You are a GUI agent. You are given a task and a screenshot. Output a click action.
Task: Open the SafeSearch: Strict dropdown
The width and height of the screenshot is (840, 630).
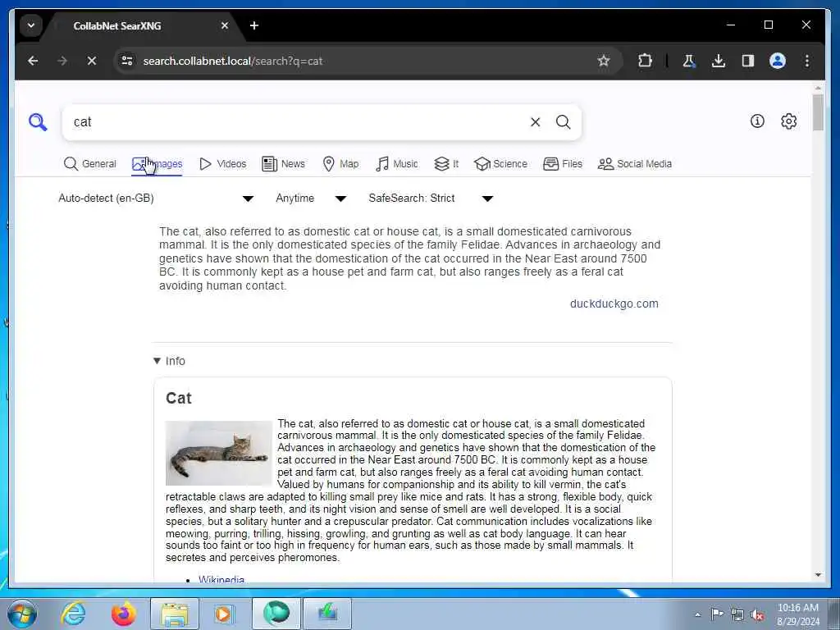tap(431, 199)
